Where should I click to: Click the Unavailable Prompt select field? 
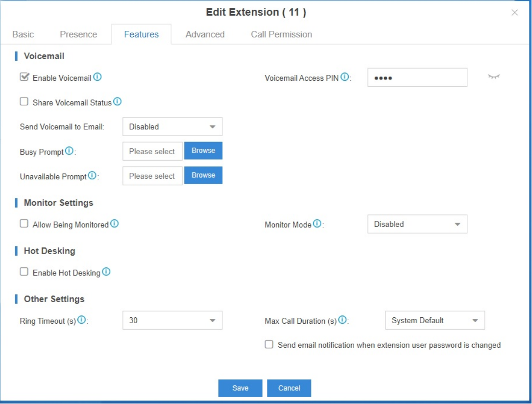(x=152, y=176)
